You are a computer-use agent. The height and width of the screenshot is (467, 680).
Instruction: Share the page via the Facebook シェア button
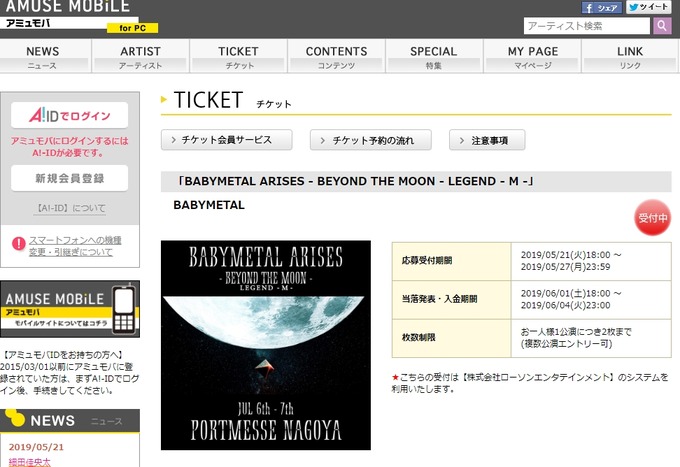[x=602, y=7]
